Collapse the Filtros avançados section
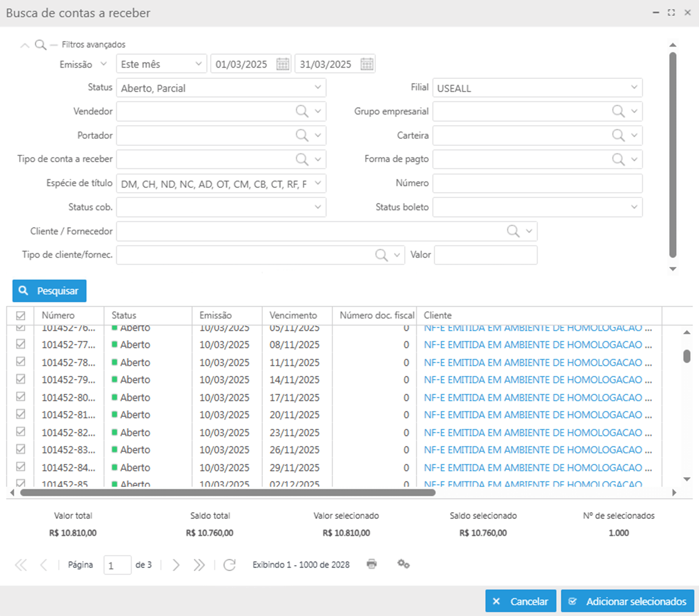 (25, 45)
